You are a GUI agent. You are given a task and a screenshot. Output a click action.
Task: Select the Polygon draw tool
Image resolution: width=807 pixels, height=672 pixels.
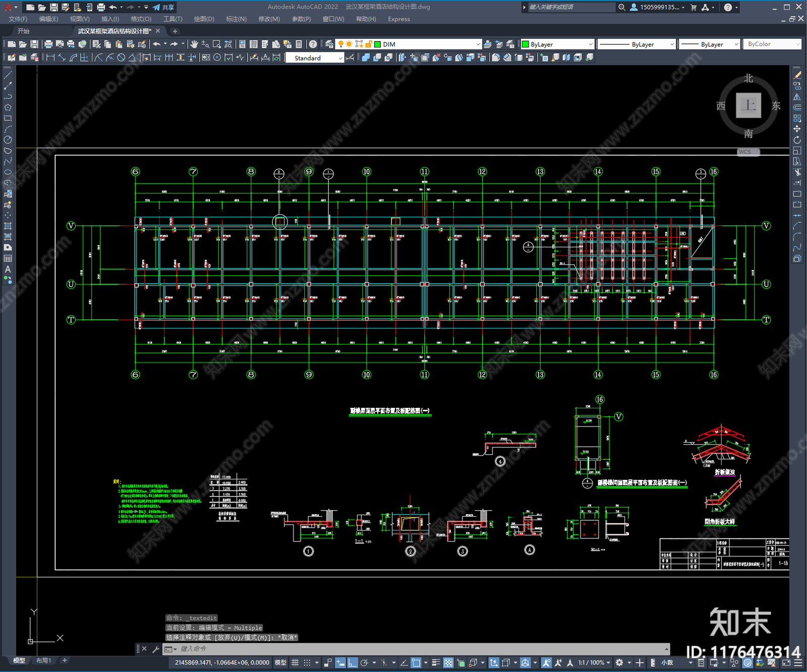tap(8, 107)
